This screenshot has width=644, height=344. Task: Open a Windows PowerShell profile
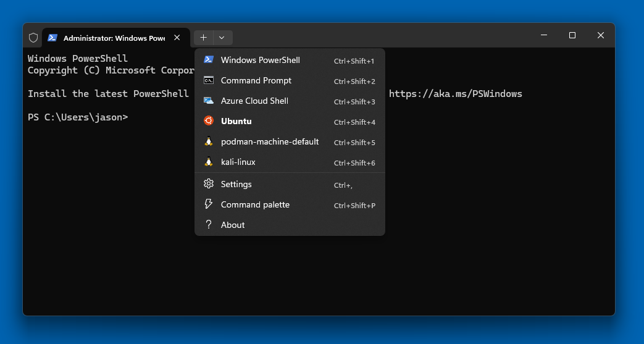(290, 60)
